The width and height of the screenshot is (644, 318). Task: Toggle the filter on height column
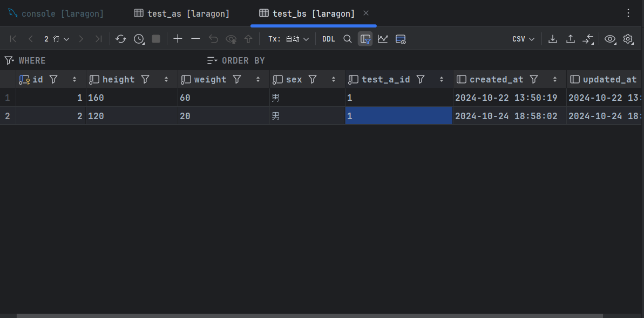coord(145,79)
